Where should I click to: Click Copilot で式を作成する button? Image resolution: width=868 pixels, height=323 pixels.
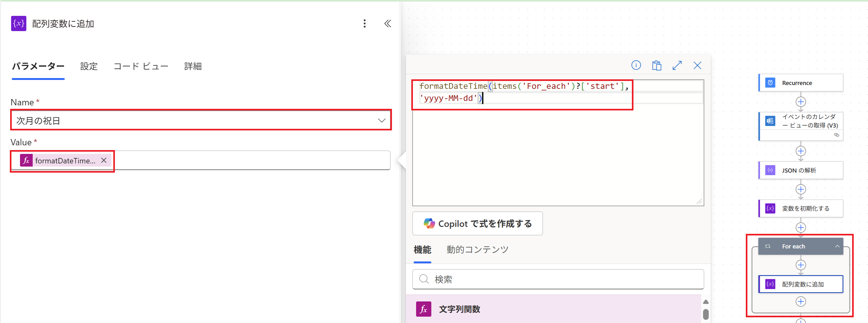(477, 223)
